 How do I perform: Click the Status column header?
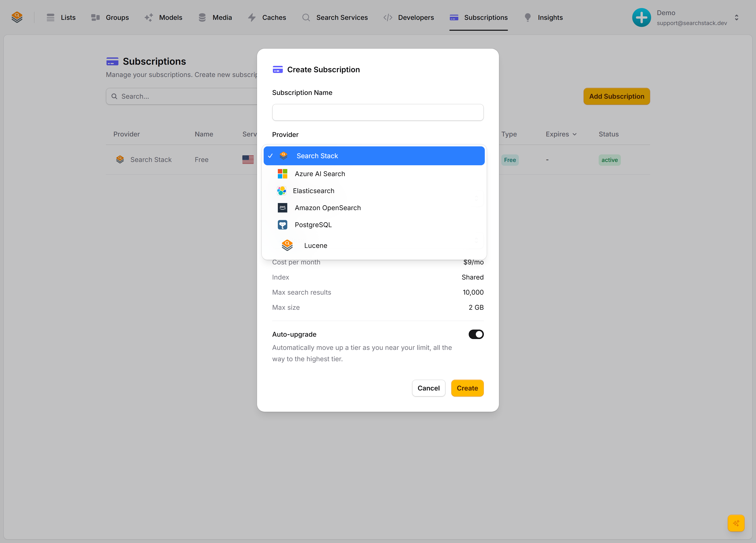(x=608, y=134)
